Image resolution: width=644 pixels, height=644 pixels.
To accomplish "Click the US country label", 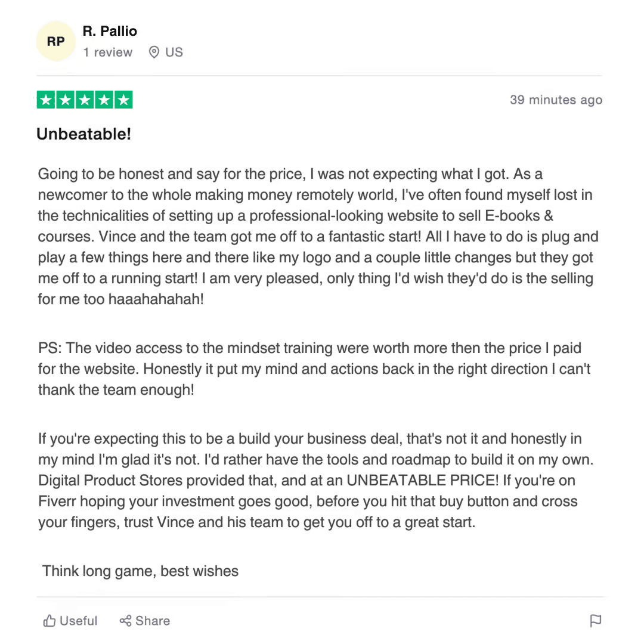I will pyautogui.click(x=174, y=52).
